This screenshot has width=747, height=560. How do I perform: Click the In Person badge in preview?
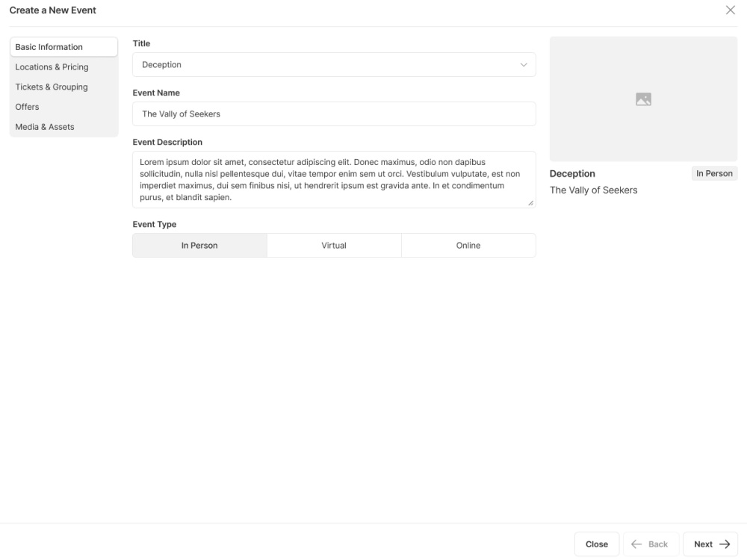point(714,173)
